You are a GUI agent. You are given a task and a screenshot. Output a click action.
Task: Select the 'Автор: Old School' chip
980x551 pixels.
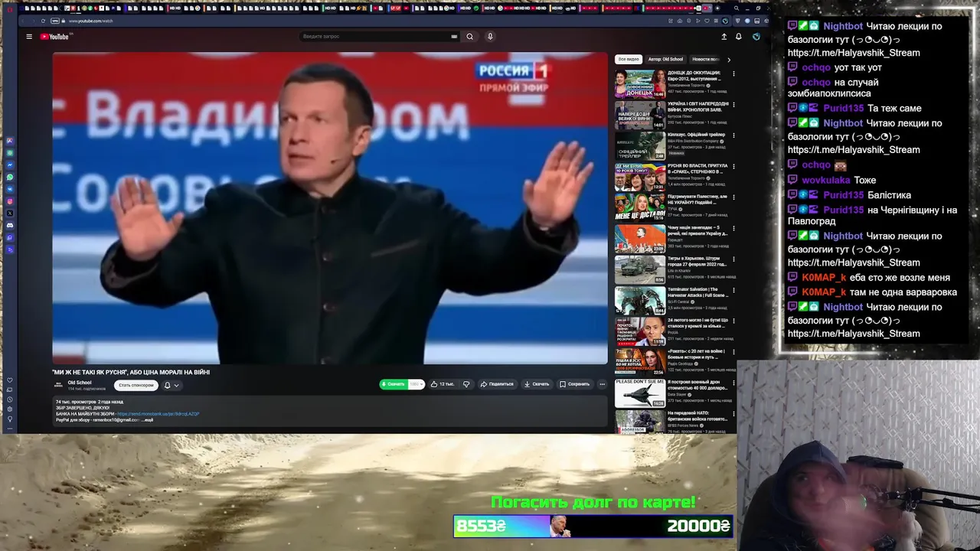665,59
